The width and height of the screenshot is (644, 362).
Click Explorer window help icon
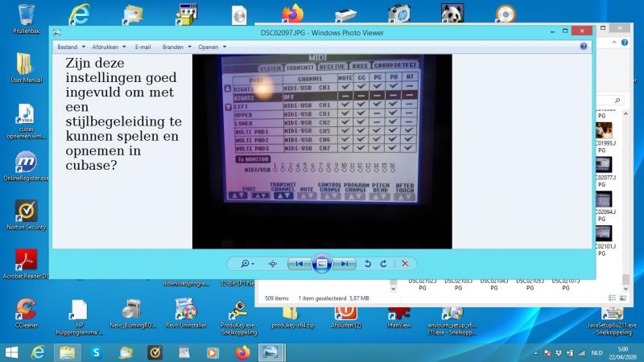click(x=625, y=43)
